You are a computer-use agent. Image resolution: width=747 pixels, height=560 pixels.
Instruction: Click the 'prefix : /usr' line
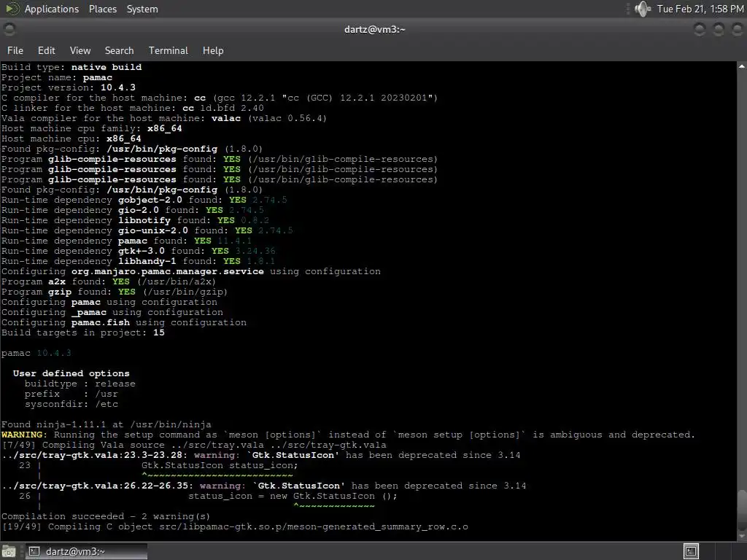pos(71,394)
